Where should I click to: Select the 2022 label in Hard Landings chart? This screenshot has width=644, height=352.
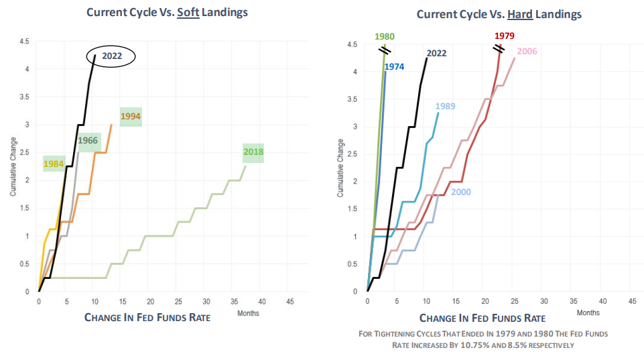(436, 53)
